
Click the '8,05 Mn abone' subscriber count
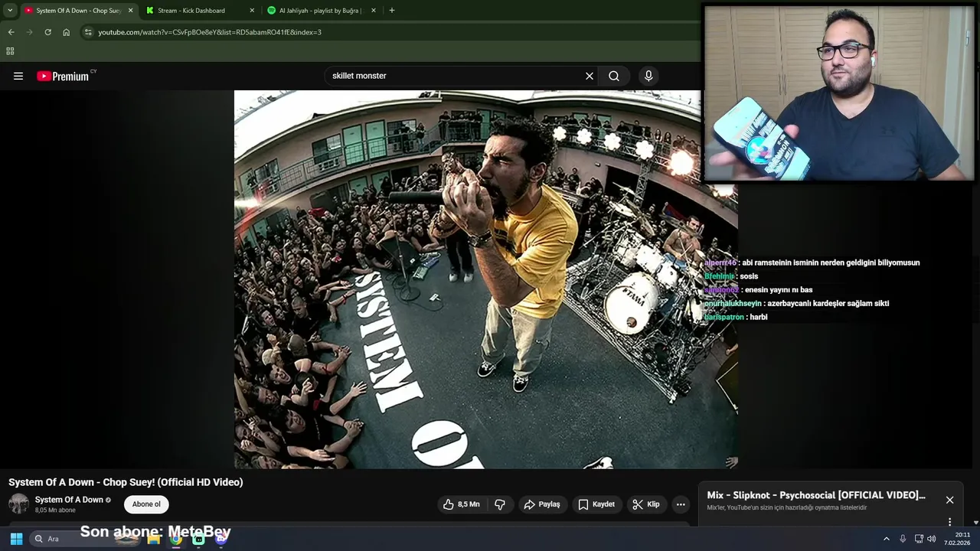(55, 510)
